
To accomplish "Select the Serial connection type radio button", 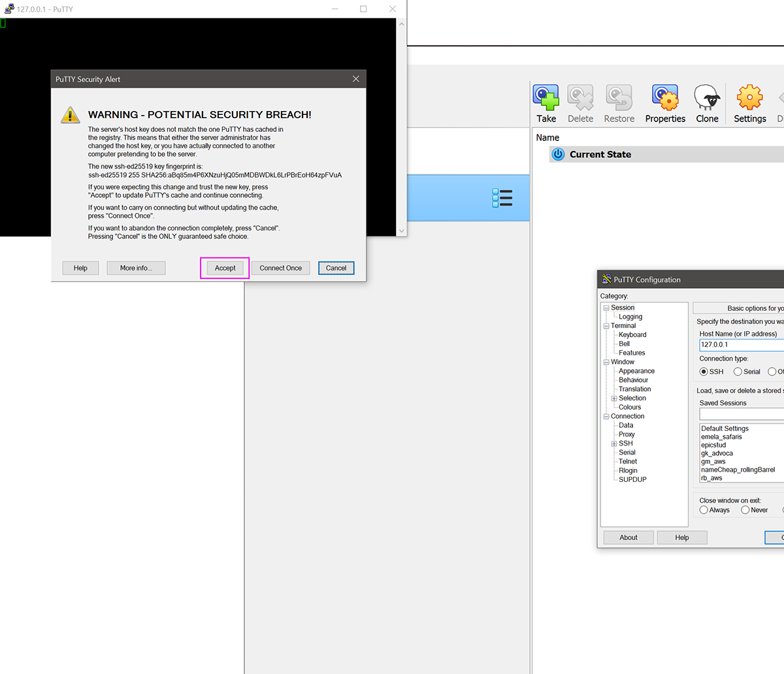I will 738,372.
